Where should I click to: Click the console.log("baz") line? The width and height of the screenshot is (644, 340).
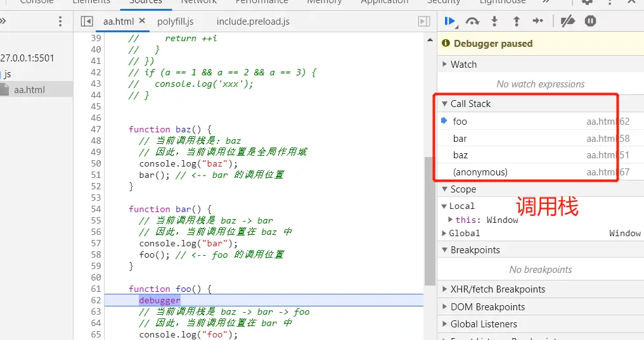[188, 163]
